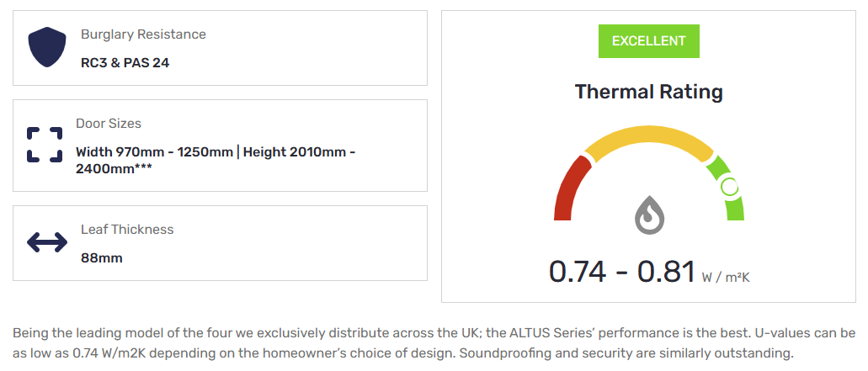Viewport: 868px width, 371px height.
Task: Click the flame icon under the gauge
Action: [647, 215]
